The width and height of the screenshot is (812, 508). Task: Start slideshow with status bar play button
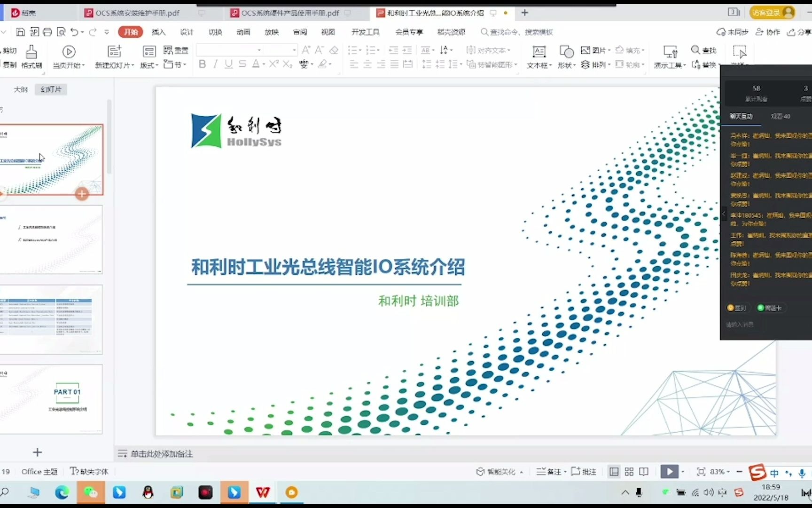[x=670, y=471]
